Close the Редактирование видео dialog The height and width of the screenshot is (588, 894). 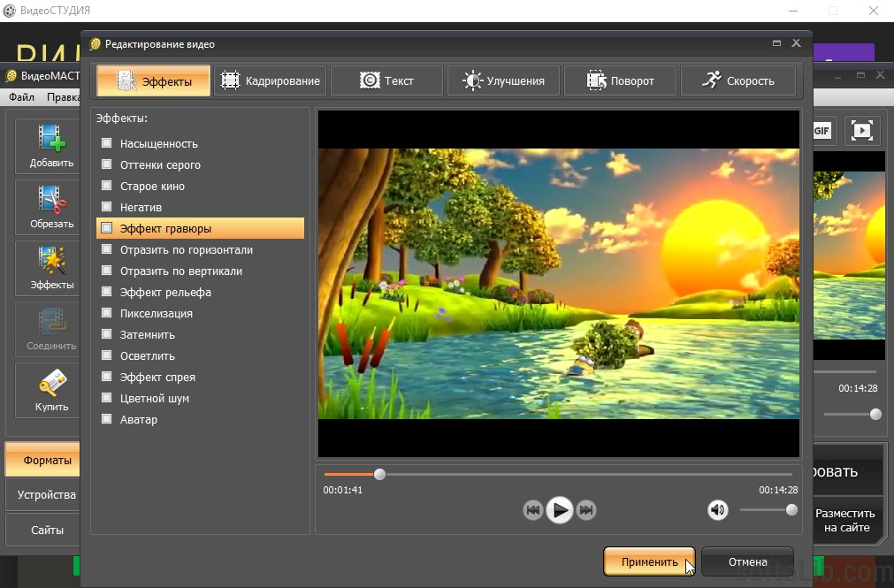tap(797, 43)
